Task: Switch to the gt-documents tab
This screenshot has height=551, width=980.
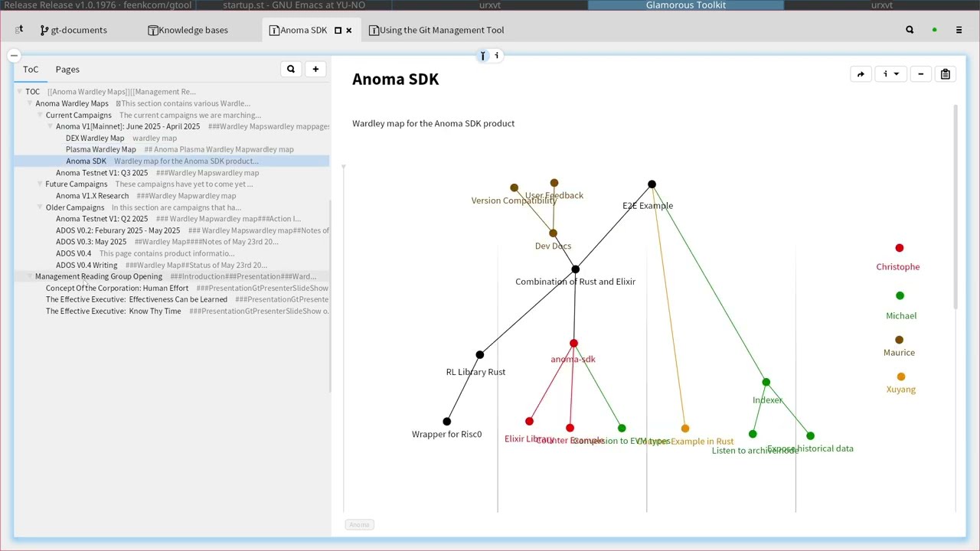Action: tap(73, 30)
